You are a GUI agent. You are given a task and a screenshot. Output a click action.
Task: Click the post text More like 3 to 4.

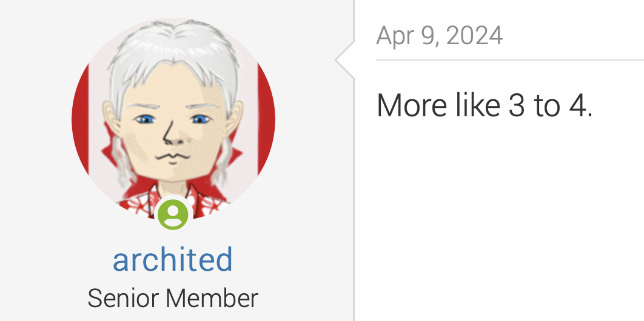pos(485,105)
